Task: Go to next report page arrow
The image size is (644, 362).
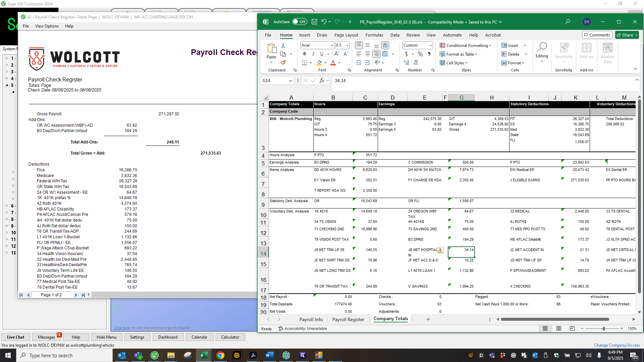Action: (76, 295)
